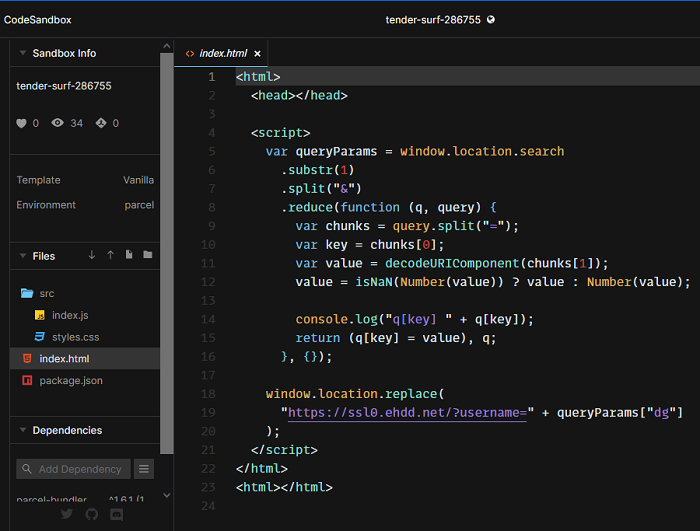700x531 pixels.
Task: Open index.js in the file tree
Action: [x=85, y=315]
